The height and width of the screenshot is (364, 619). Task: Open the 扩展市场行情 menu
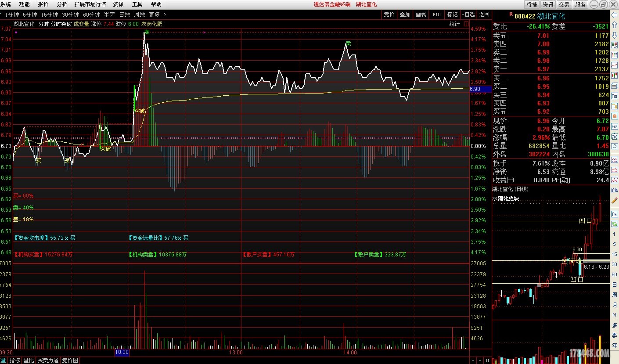pos(90,4)
